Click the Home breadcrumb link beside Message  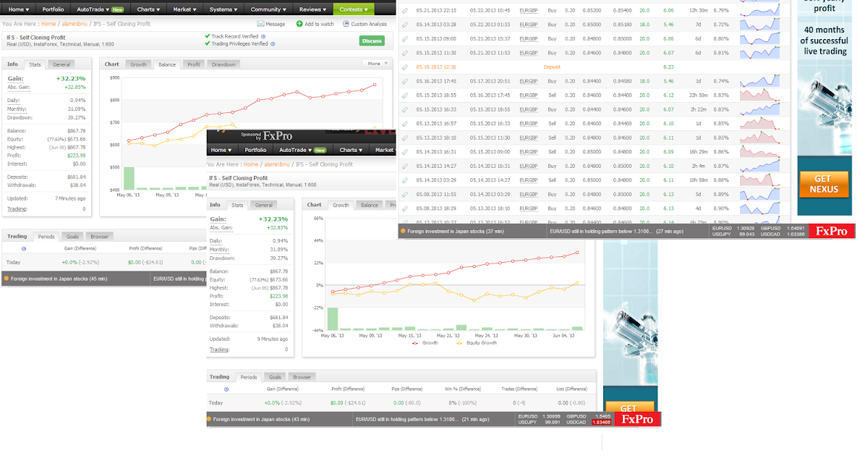[48, 24]
